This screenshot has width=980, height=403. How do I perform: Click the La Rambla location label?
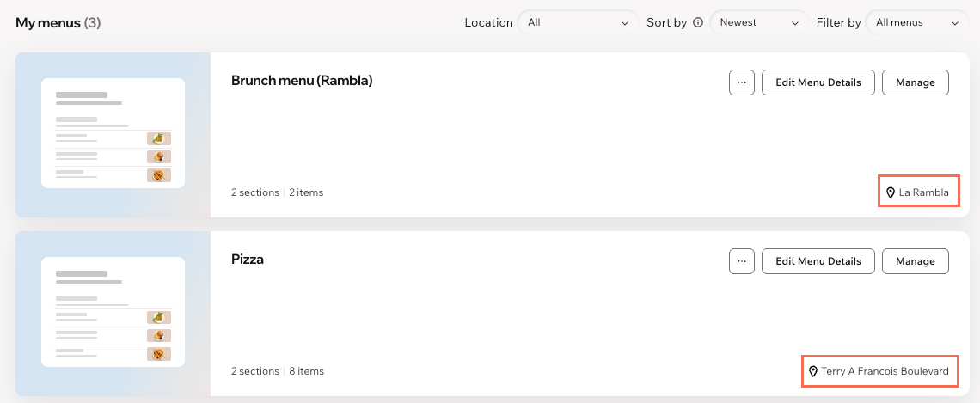click(x=924, y=192)
